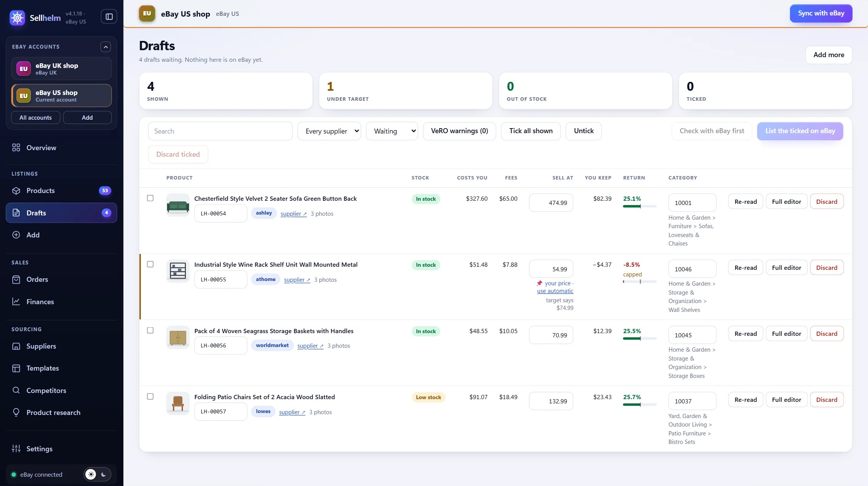Viewport: 868px width, 486px height.
Task: Open Overview from its grid icon
Action: pyautogui.click(x=16, y=147)
